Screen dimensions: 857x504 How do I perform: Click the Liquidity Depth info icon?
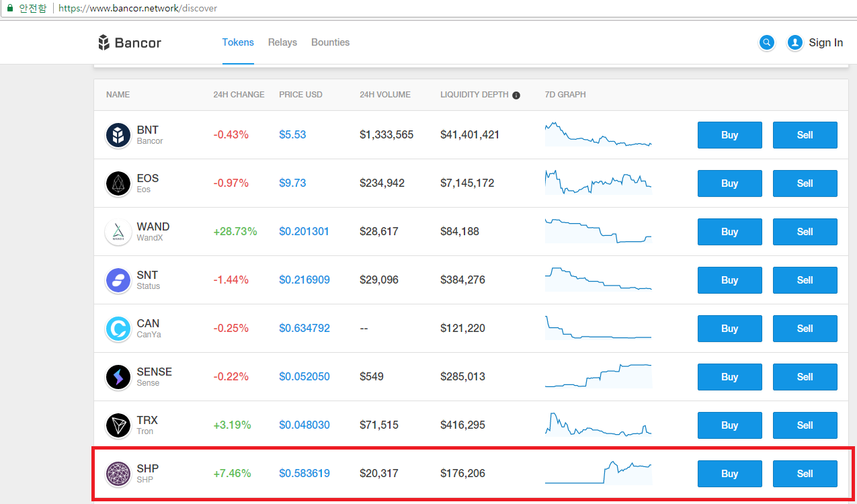tap(516, 95)
